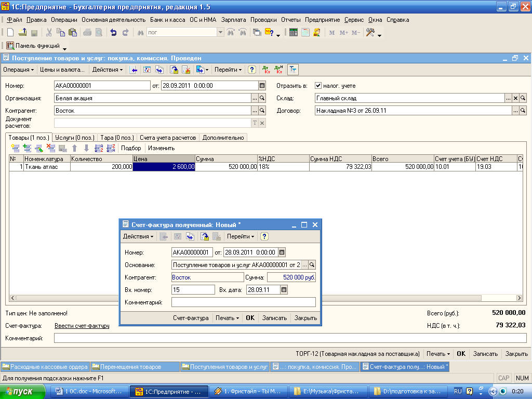The height and width of the screenshot is (399, 532).
Task: Open the Файл menu
Action: [14, 20]
